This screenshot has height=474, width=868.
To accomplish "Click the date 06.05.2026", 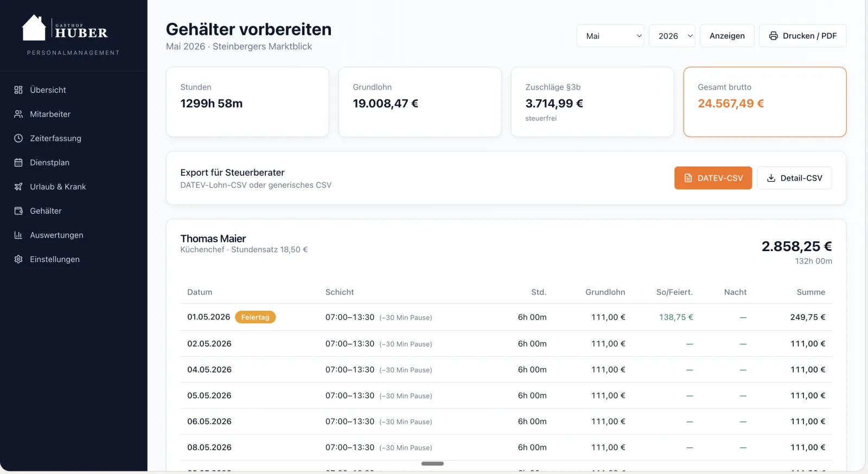I will pos(209,421).
